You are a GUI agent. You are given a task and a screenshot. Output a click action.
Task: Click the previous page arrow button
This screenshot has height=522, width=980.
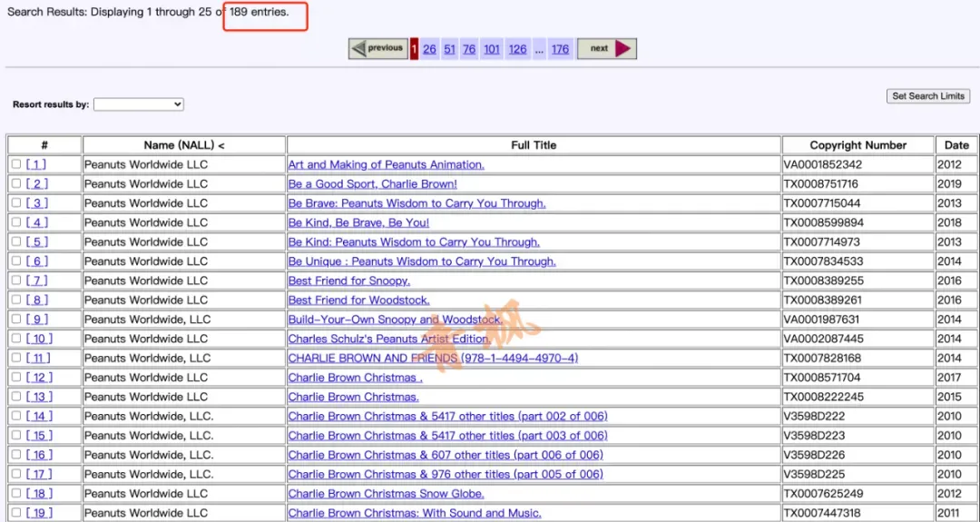pyautogui.click(x=378, y=49)
